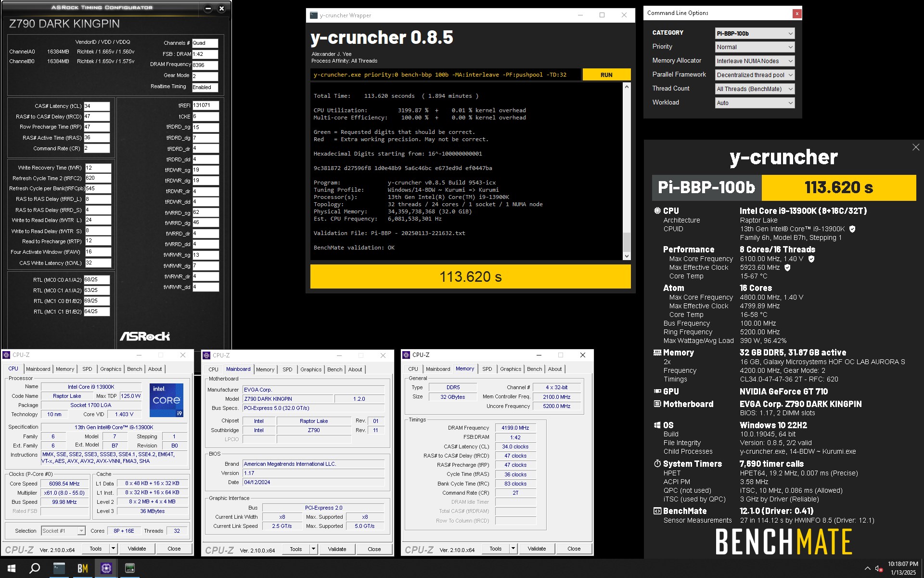Close the BenchMate result panel with X
Screen dimensions: 924x578
coord(915,147)
